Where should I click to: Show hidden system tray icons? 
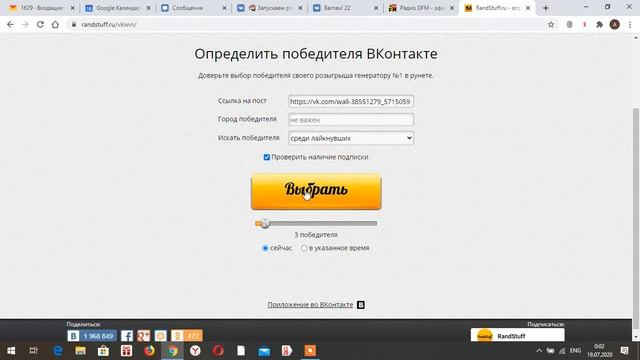click(x=539, y=351)
